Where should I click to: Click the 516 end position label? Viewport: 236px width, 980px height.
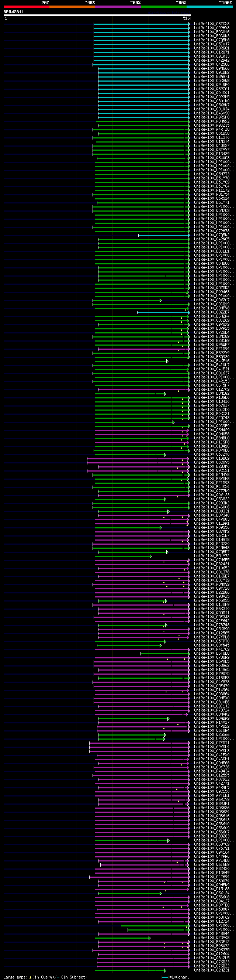pyautogui.click(x=186, y=18)
